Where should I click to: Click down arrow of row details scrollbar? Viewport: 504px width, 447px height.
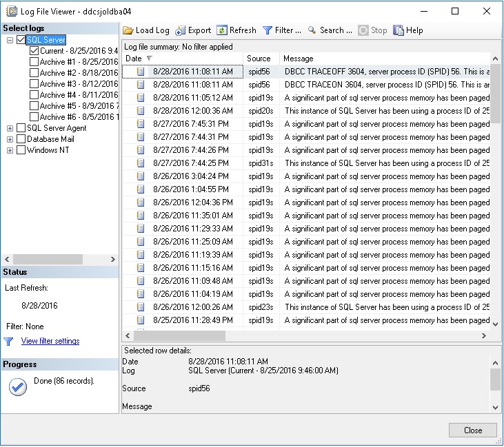coord(495,408)
